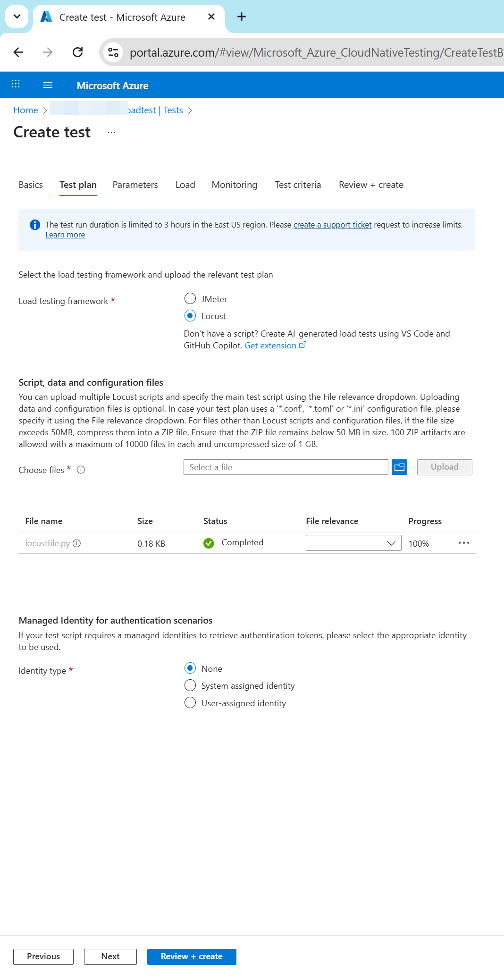The height and width of the screenshot is (980, 504).
Task: Choose User-assigned identity radio button
Action: pos(190,703)
